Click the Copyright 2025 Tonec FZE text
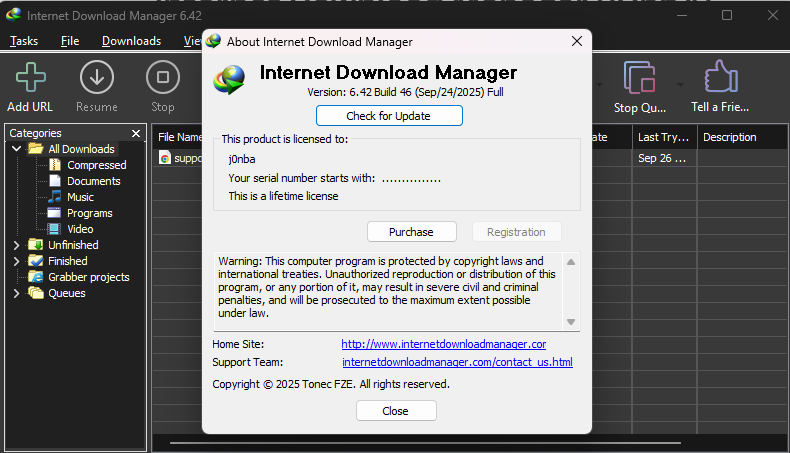This screenshot has width=790, height=453. click(331, 384)
